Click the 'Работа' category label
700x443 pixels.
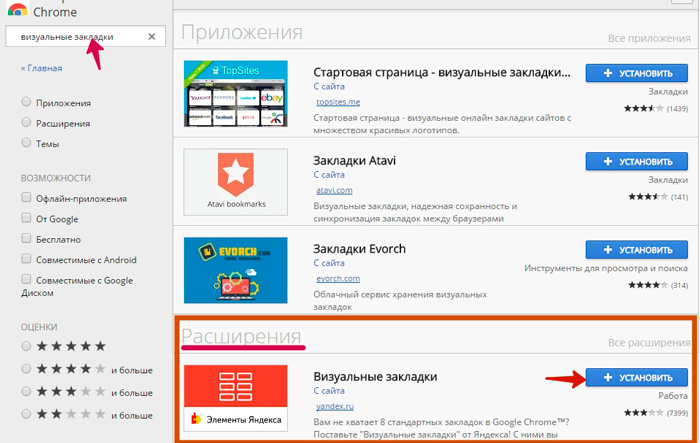coord(673,396)
